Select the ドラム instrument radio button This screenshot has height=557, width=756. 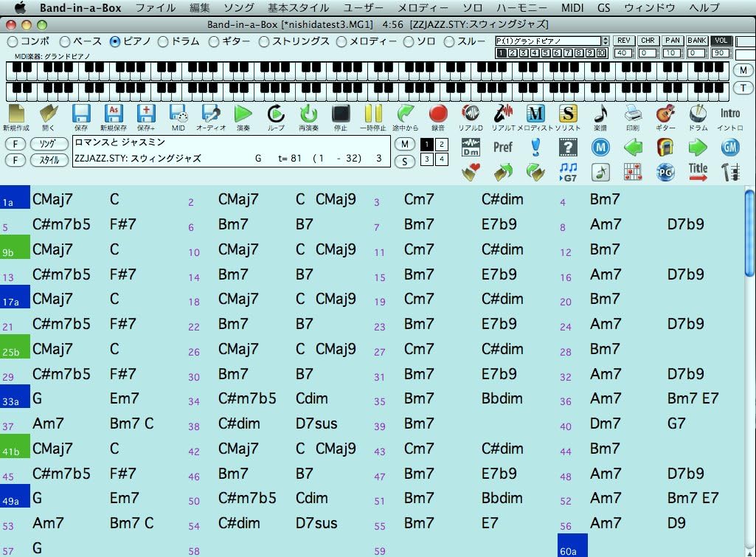point(164,42)
